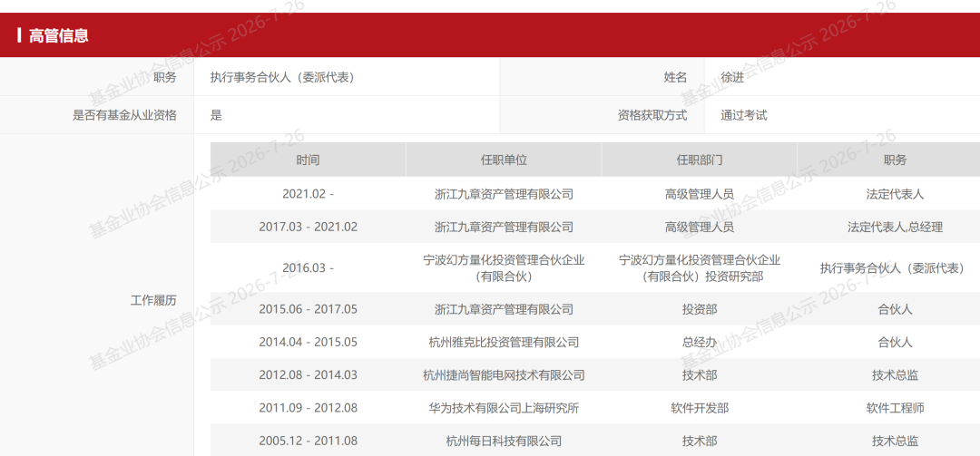This screenshot has width=980, height=456.
Task: Click 法定代表人,总经理 position cell
Action: pyautogui.click(x=895, y=227)
